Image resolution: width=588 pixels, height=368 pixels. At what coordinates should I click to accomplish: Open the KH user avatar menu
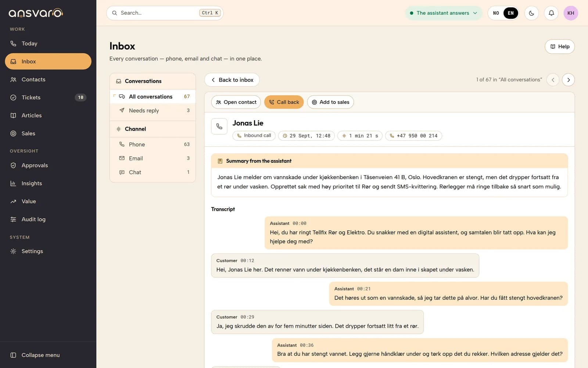(x=571, y=13)
